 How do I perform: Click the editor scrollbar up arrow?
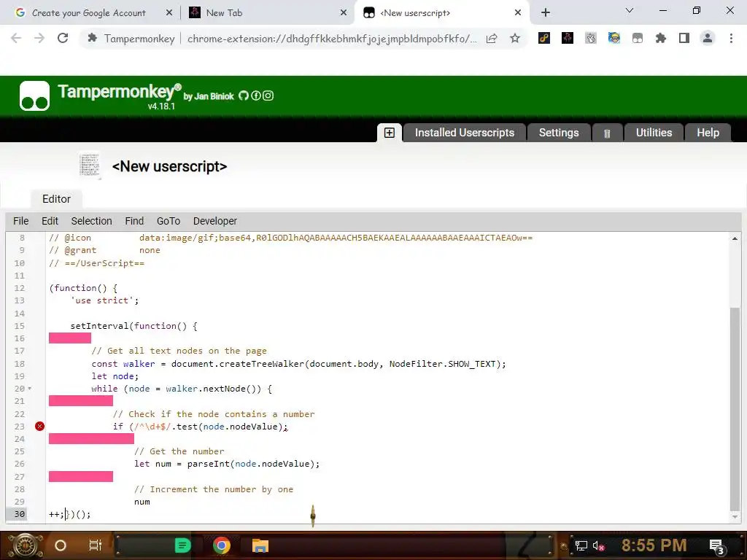tap(735, 238)
